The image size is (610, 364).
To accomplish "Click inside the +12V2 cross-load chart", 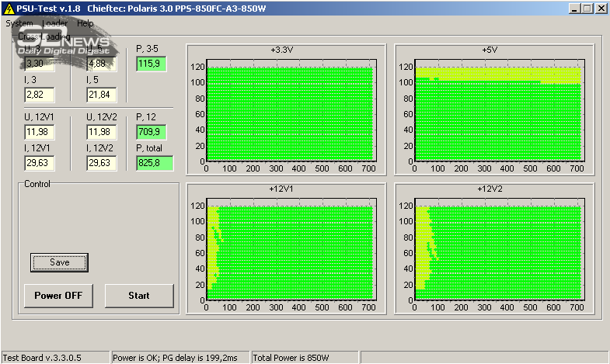I will pyautogui.click(x=497, y=251).
